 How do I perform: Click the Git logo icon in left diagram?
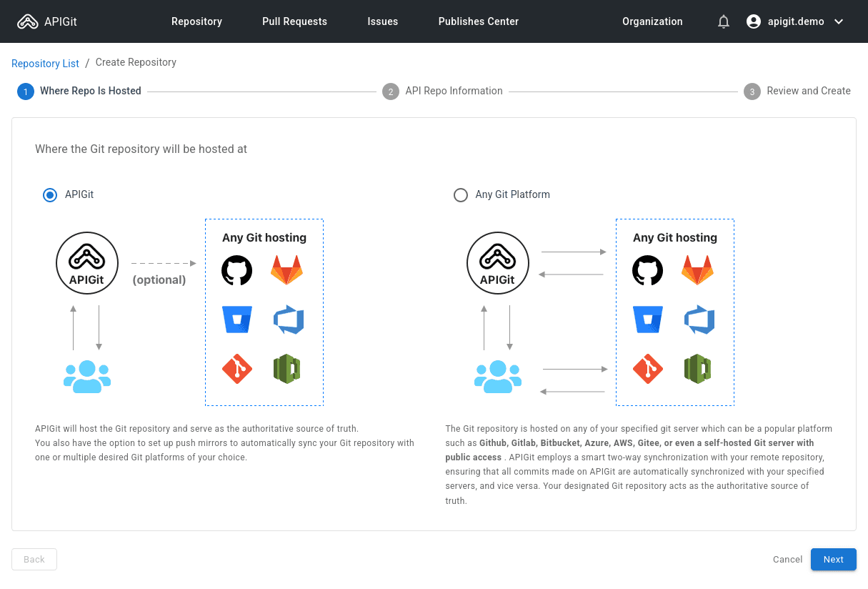coord(237,369)
